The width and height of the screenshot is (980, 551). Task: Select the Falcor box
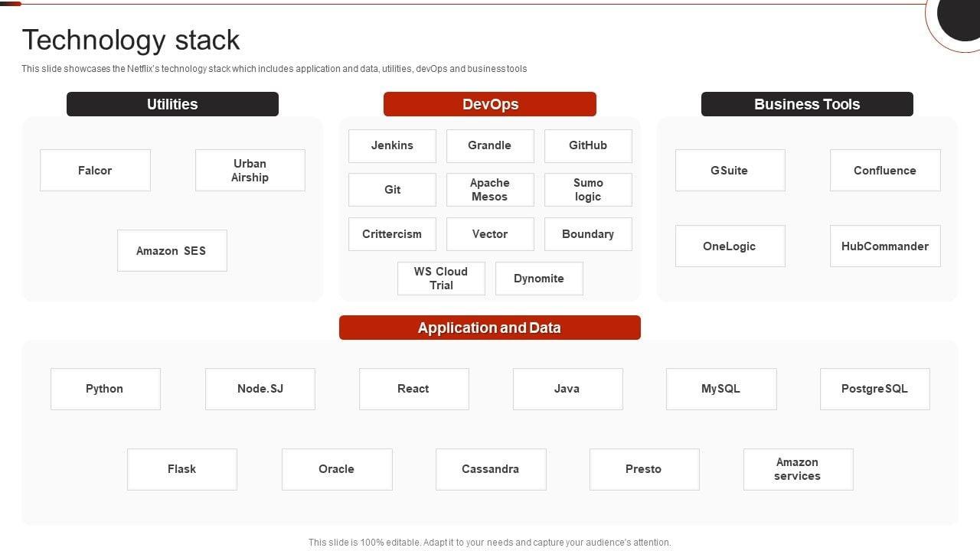tap(95, 170)
